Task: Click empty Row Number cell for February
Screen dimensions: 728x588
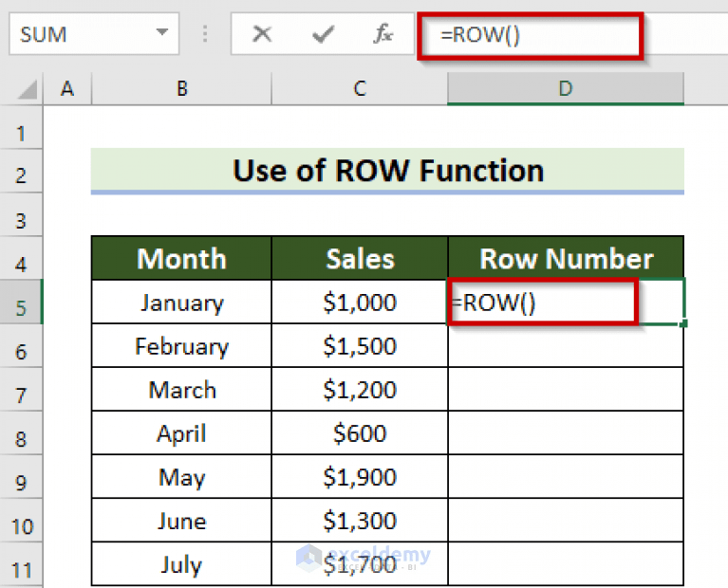Action: tap(566, 346)
